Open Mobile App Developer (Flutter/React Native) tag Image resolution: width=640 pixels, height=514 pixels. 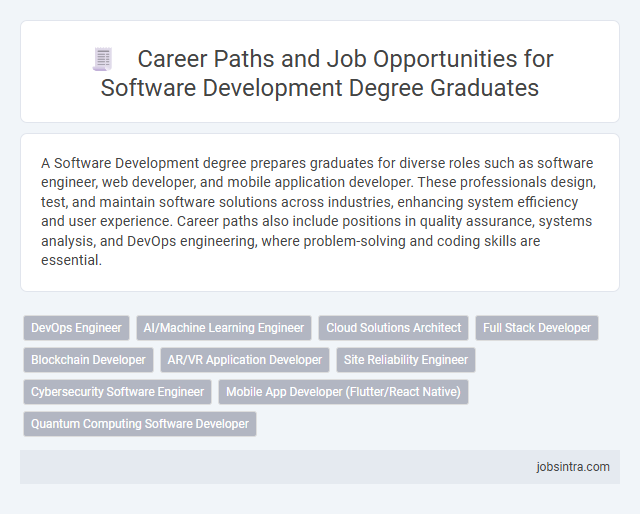[343, 392]
